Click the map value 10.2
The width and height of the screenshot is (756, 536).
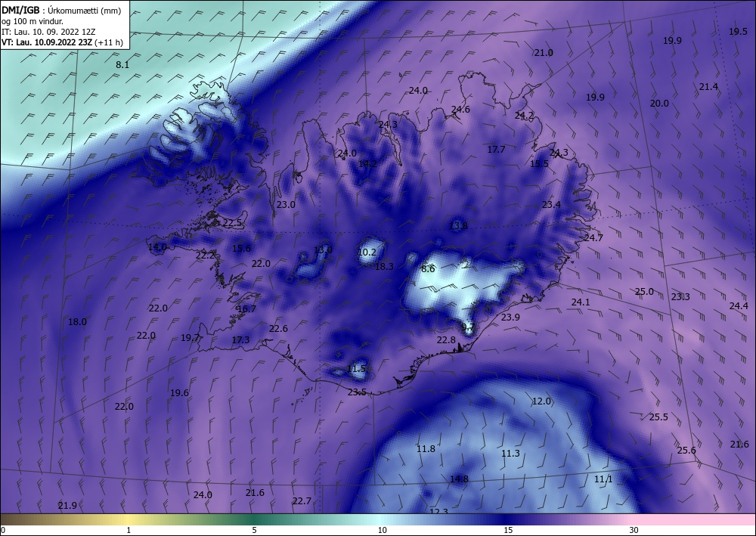(367, 252)
